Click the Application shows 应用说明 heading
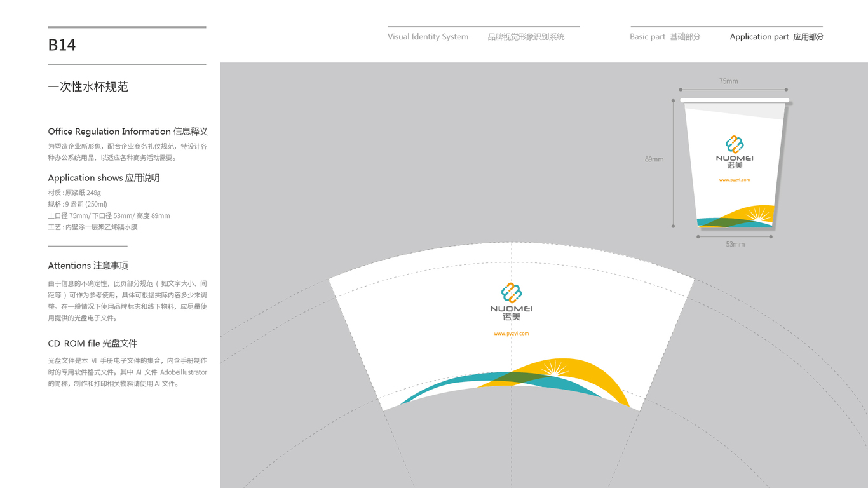Image resolution: width=868 pixels, height=488 pixels. pos(104,178)
